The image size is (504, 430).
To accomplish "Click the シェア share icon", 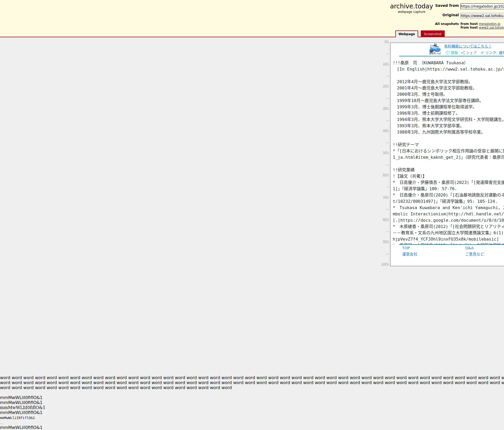I will tap(463, 53).
